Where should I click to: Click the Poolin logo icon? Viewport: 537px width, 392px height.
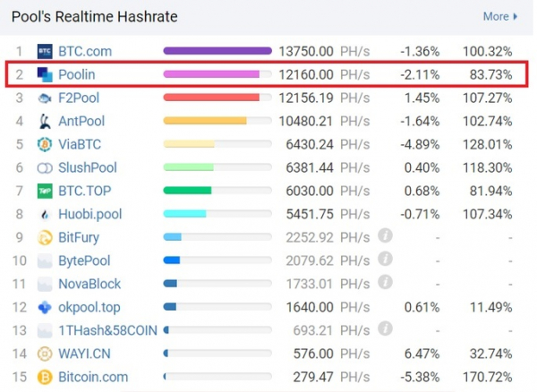[45, 74]
